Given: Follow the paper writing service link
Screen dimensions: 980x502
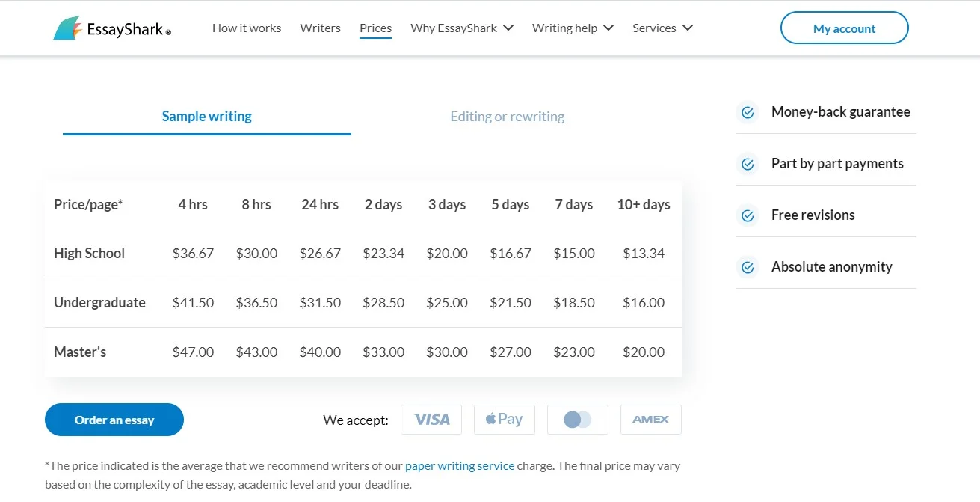Looking at the screenshot, I should (460, 465).
